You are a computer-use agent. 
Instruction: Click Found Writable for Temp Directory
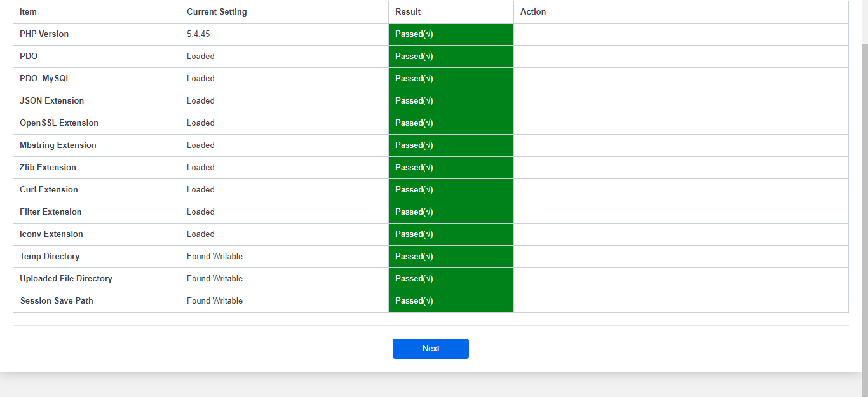215,256
